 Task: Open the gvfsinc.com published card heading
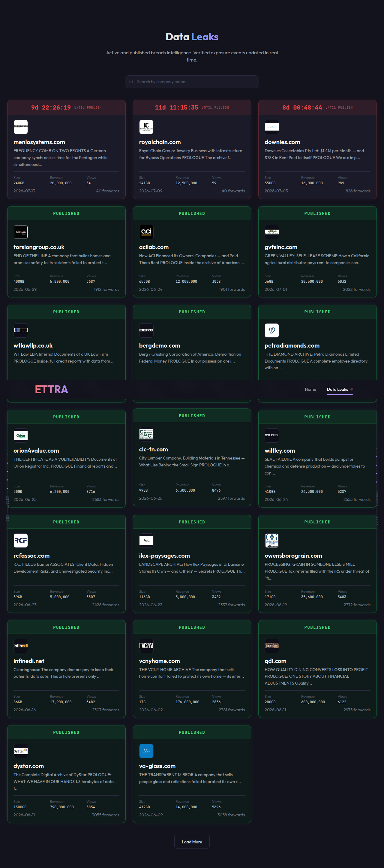(x=281, y=247)
